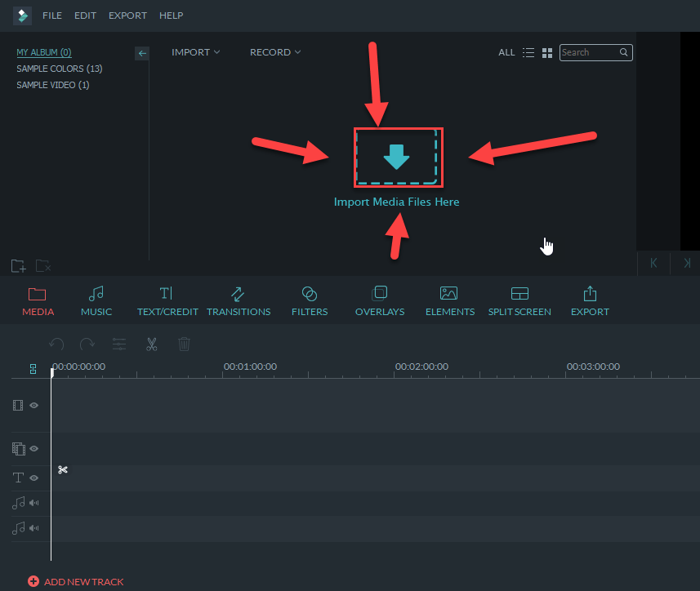Image resolution: width=700 pixels, height=591 pixels.
Task: Click Add New Track
Action: click(x=76, y=582)
